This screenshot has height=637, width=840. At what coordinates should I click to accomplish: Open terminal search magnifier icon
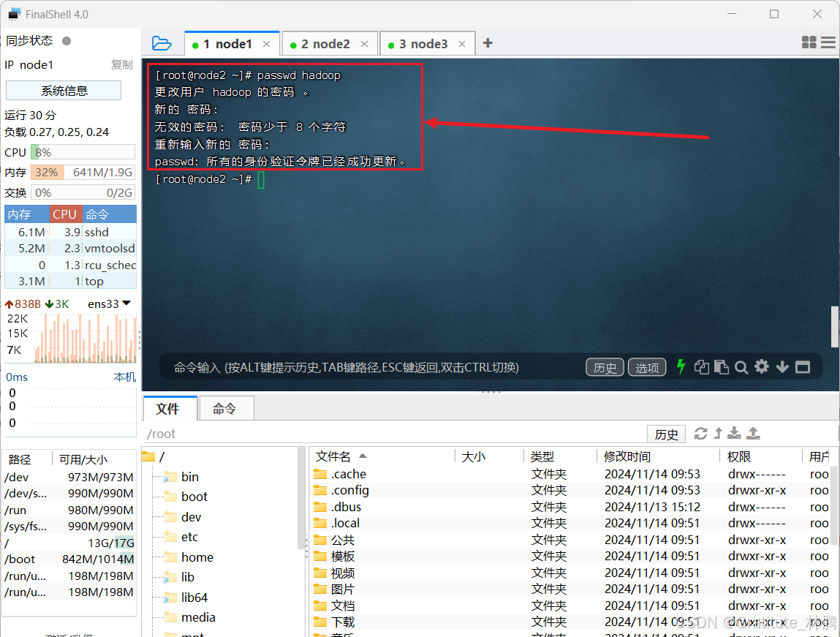pos(741,367)
